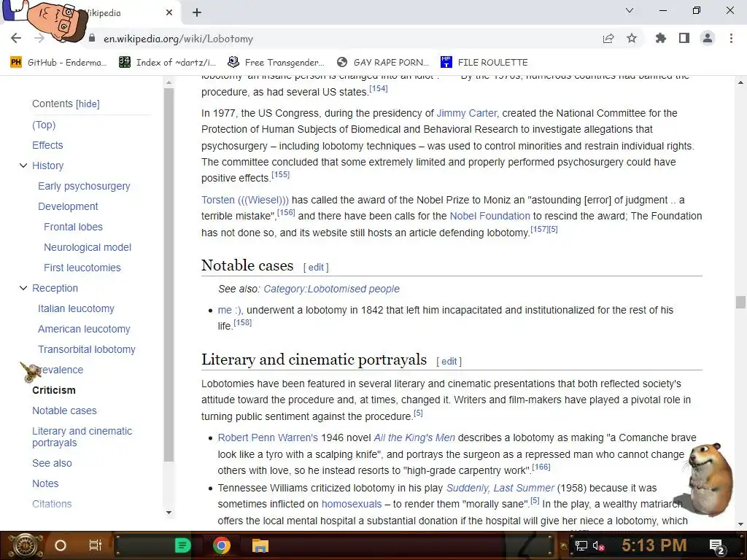The width and height of the screenshot is (747, 560).
Task: Open Chrome three-dot menu
Action: 731,39
